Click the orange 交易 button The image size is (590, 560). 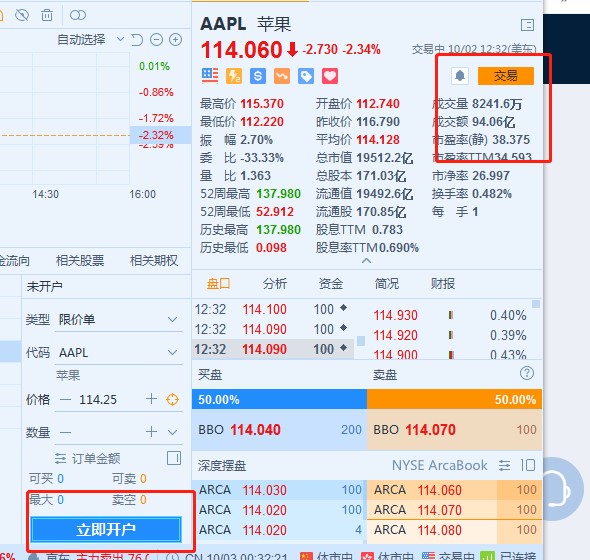(x=506, y=76)
